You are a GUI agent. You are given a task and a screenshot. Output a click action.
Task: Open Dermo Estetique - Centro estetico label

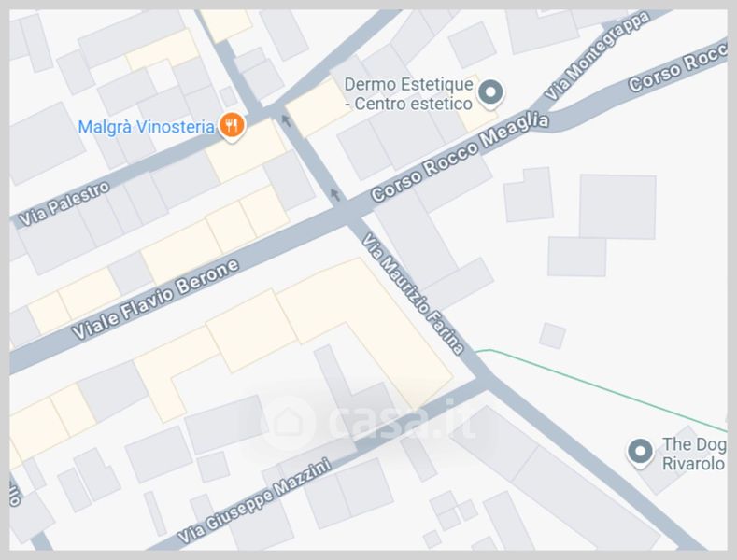[408, 94]
